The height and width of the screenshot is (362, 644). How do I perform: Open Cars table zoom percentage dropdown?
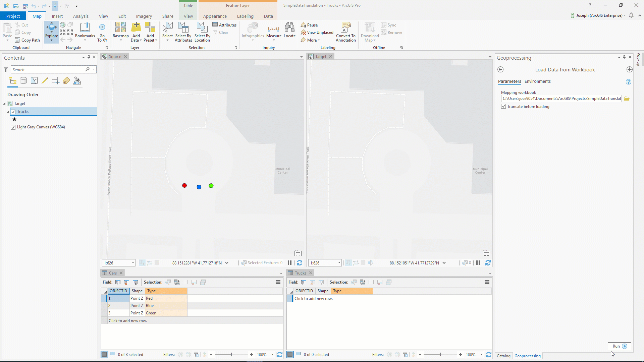point(272,355)
